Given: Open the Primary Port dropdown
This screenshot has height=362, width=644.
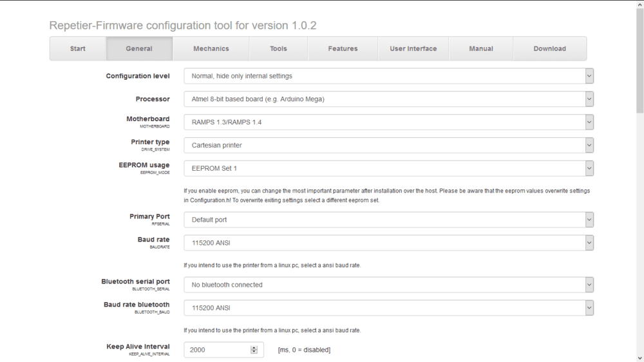Looking at the screenshot, I should pyautogui.click(x=388, y=220).
